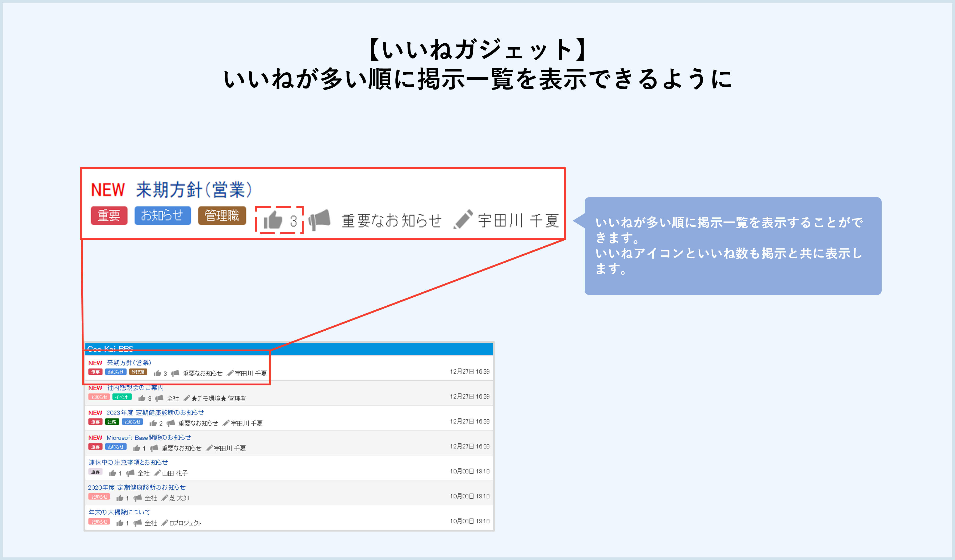
Task: Click the like icon on the 2020年度 定期健康診断 row
Action: [x=120, y=498]
